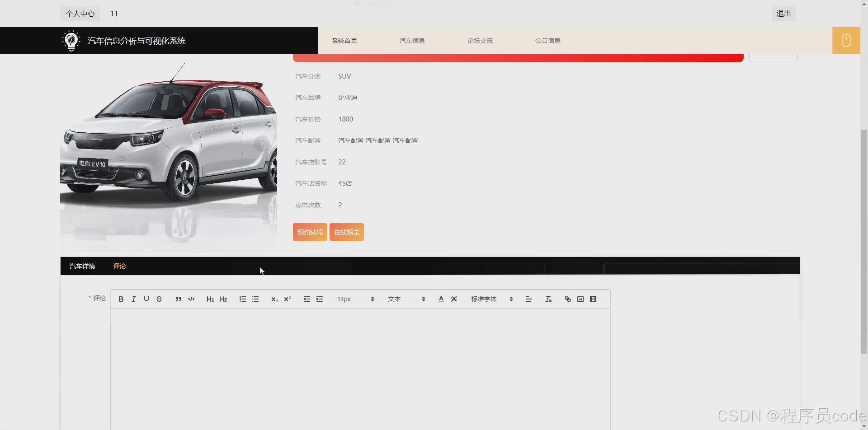The width and height of the screenshot is (868, 430).
Task: Create an ordered list
Action: (242, 299)
